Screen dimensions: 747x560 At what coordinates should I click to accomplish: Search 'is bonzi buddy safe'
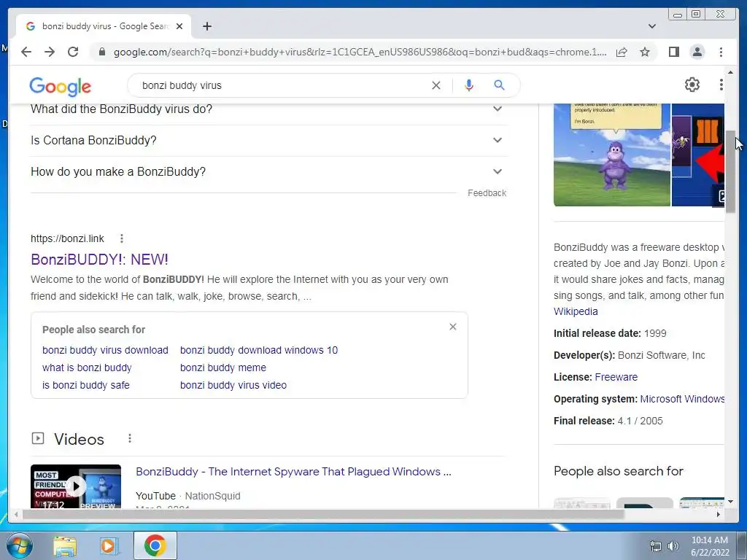(x=86, y=385)
